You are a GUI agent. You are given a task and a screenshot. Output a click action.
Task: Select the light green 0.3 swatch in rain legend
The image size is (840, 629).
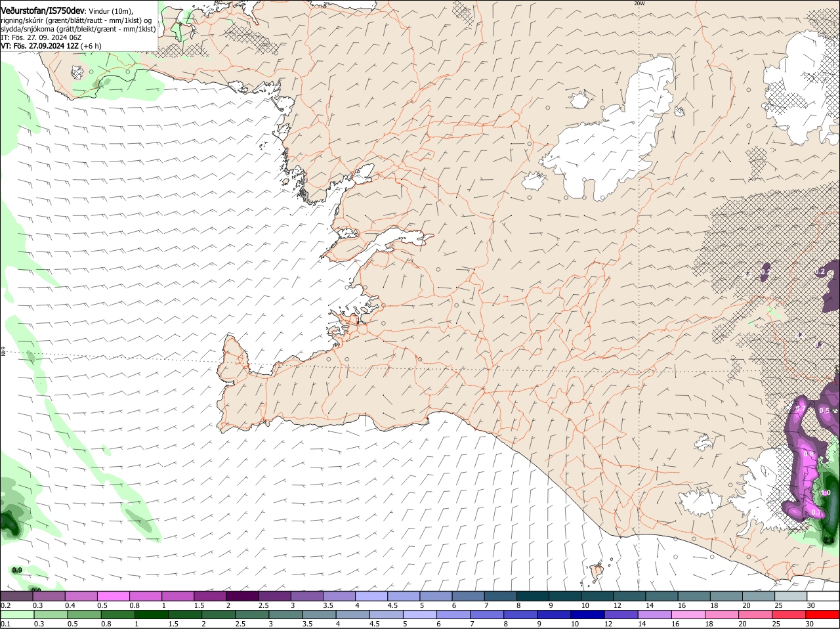point(51,615)
